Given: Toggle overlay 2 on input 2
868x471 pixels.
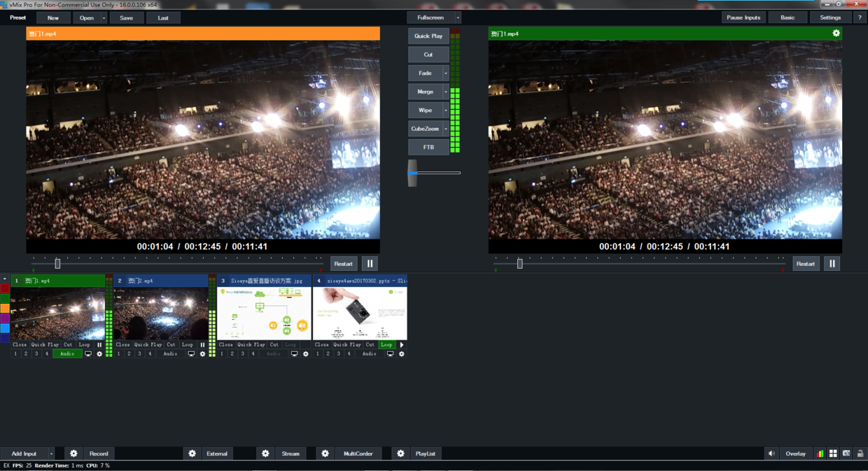Looking at the screenshot, I should click(x=129, y=354).
